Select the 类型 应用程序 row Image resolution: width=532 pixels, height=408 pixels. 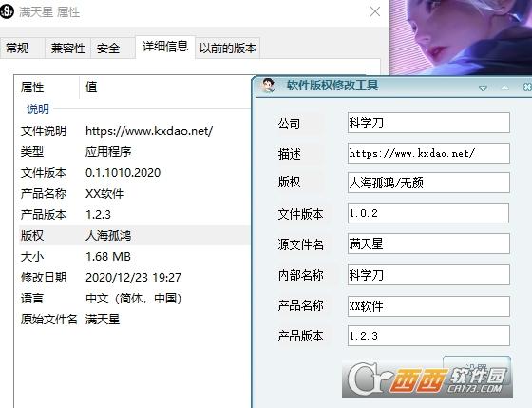pyautogui.click(x=134, y=152)
